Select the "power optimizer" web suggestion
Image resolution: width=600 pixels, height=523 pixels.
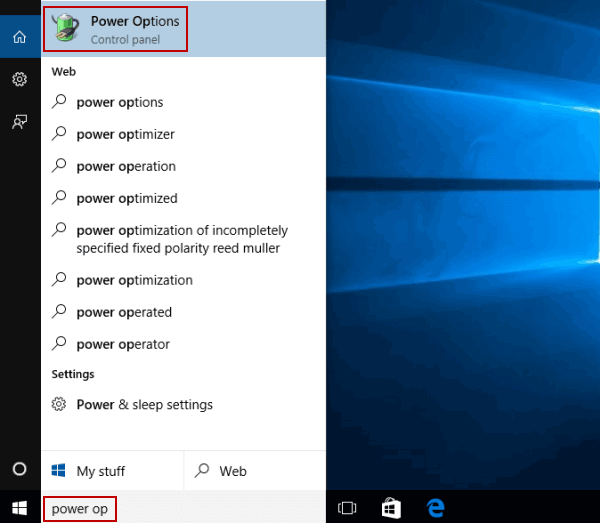pyautogui.click(x=125, y=134)
